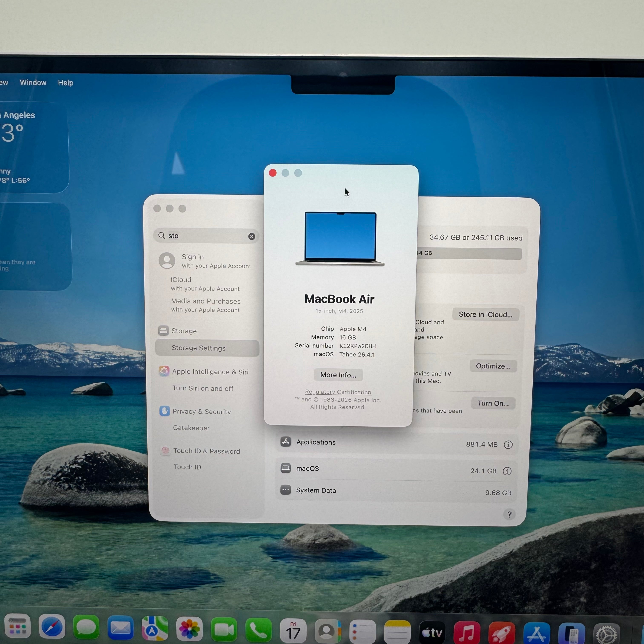This screenshot has width=644, height=644.
Task: Show info for Applications storage
Action: click(x=508, y=445)
